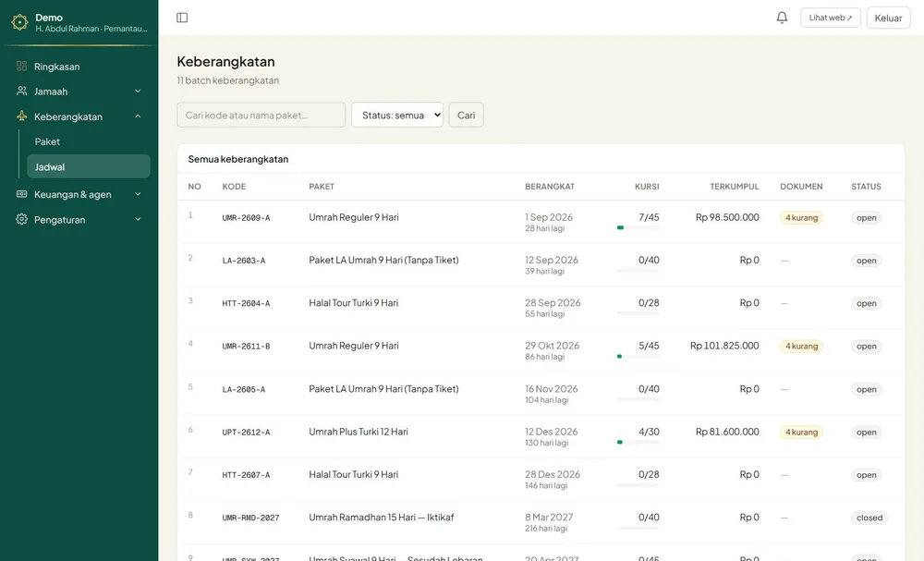Click the Lihat web button

831,18
